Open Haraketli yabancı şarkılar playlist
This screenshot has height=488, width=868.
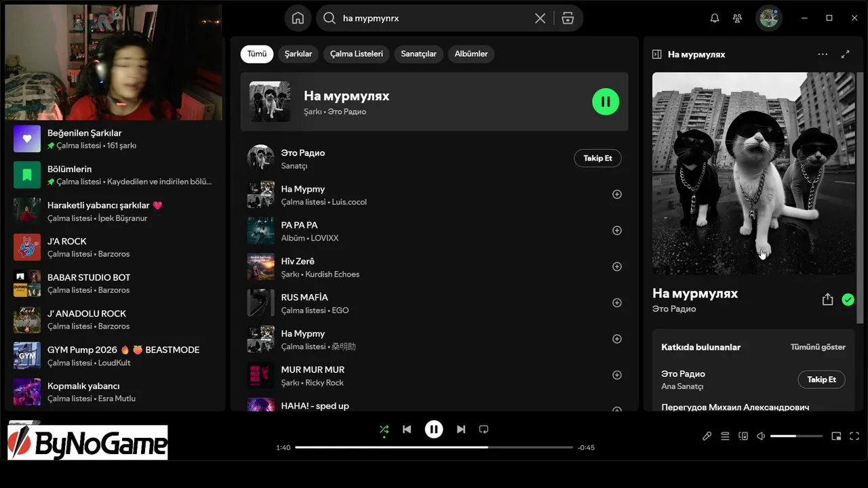[x=115, y=211]
